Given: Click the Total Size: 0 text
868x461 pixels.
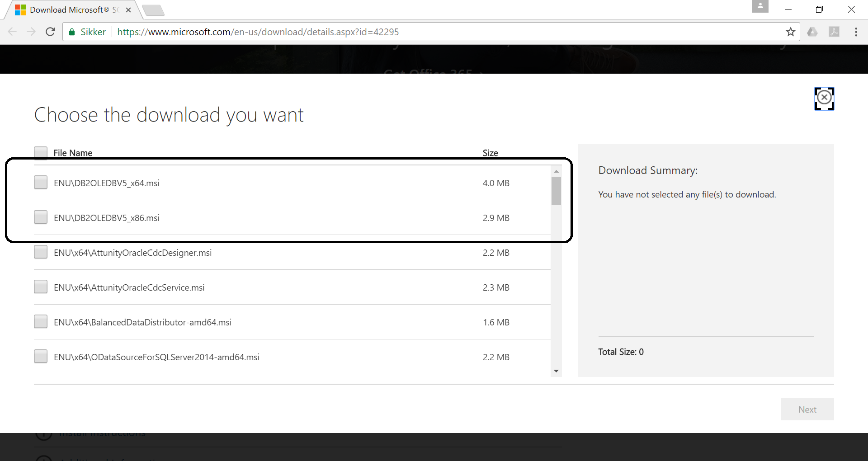Looking at the screenshot, I should 621,352.
